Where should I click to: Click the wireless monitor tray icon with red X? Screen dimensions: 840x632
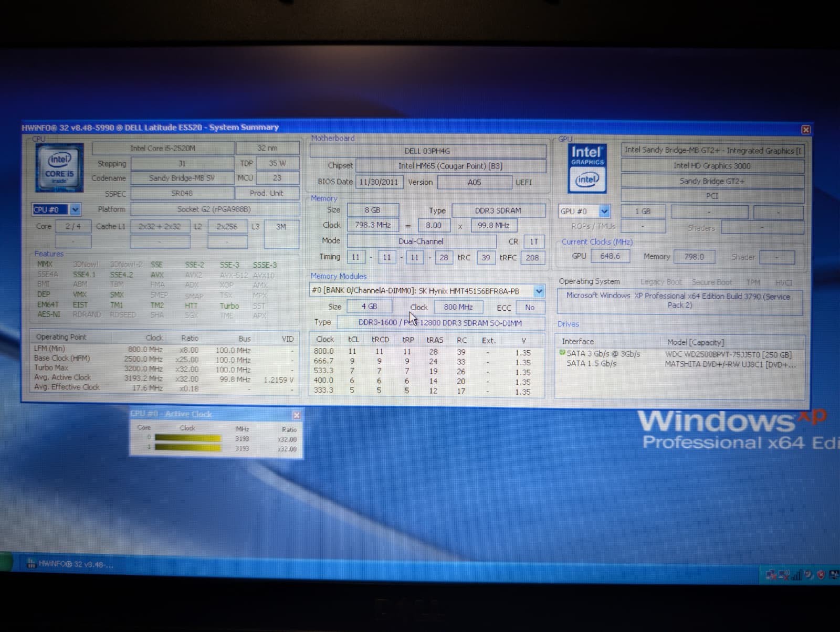coord(784,575)
